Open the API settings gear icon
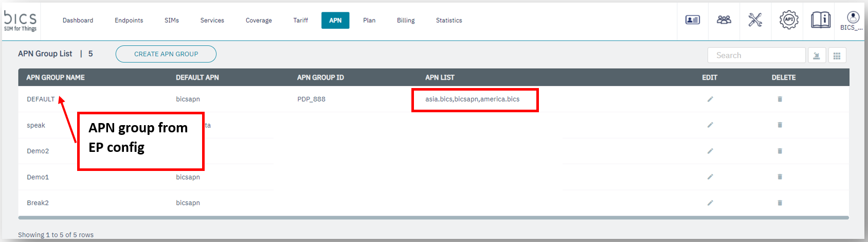 click(x=788, y=20)
